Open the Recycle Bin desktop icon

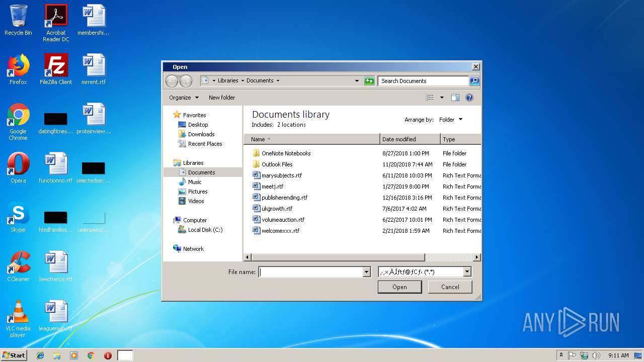[x=18, y=20]
